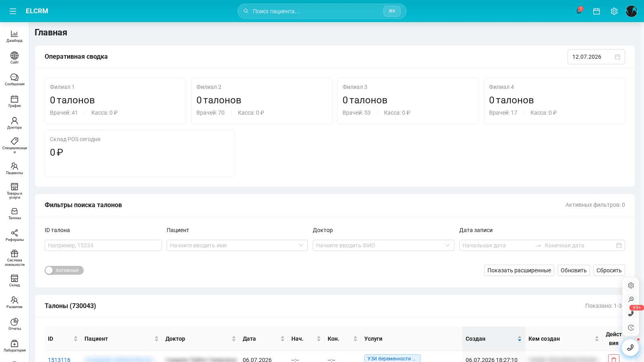
Task: Open the 12.07.2026 date picker
Action: (596, 57)
